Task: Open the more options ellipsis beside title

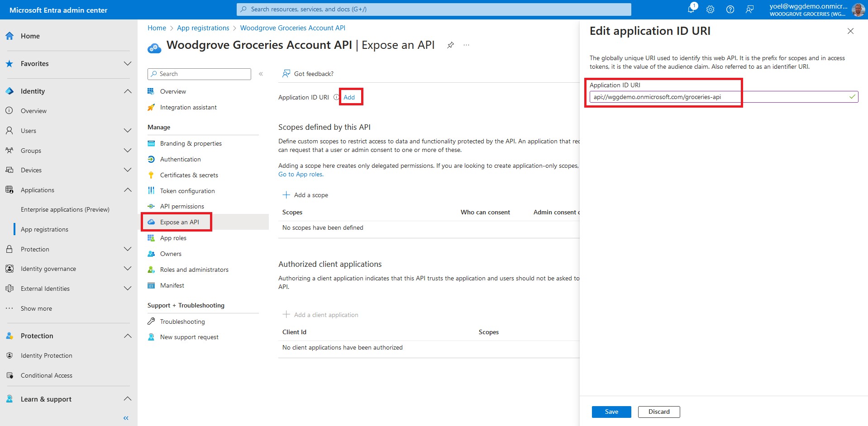Action: click(x=466, y=45)
